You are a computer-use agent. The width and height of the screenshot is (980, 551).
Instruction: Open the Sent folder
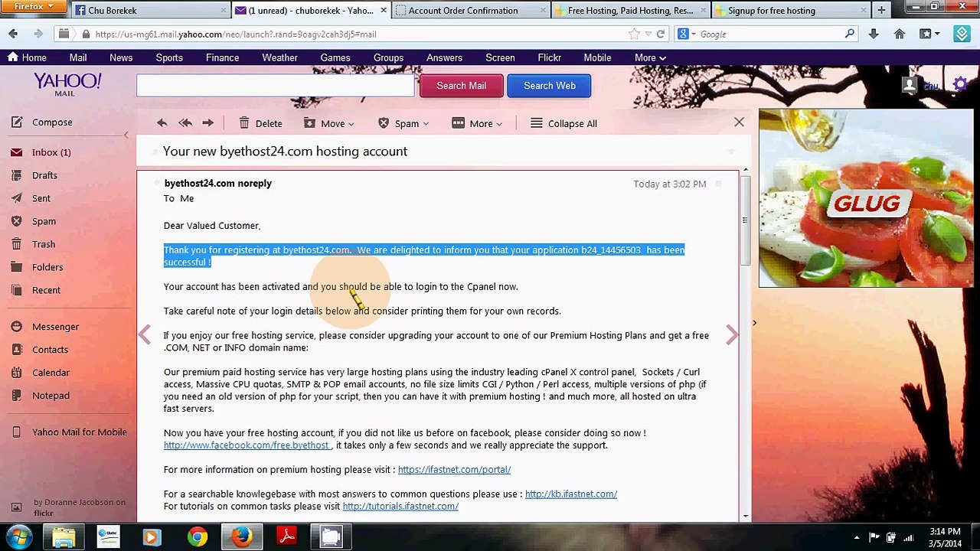pos(41,198)
